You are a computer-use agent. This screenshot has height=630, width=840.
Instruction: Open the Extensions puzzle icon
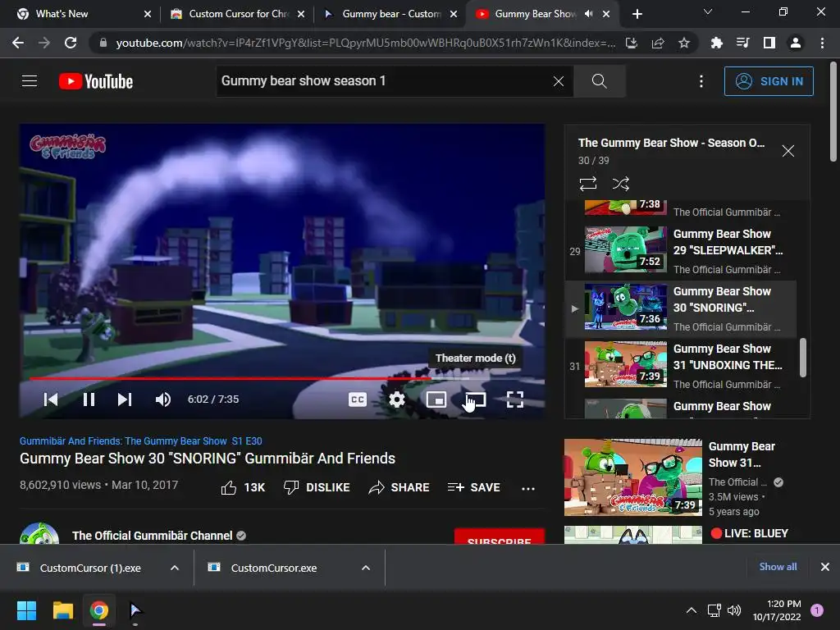point(716,43)
